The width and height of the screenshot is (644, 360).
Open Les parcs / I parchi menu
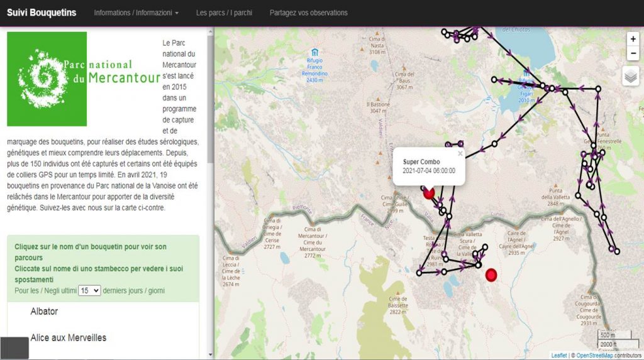pyautogui.click(x=224, y=13)
